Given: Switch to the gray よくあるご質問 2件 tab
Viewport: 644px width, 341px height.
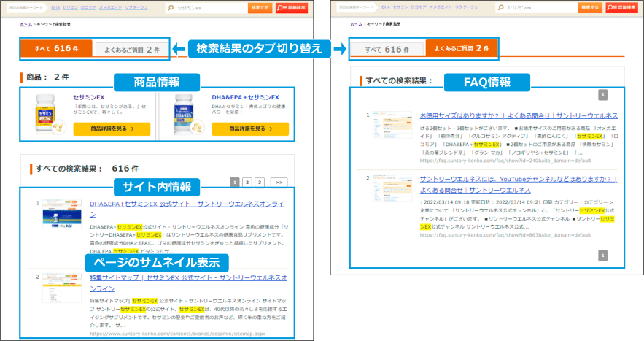Looking at the screenshot, I should click(x=132, y=50).
